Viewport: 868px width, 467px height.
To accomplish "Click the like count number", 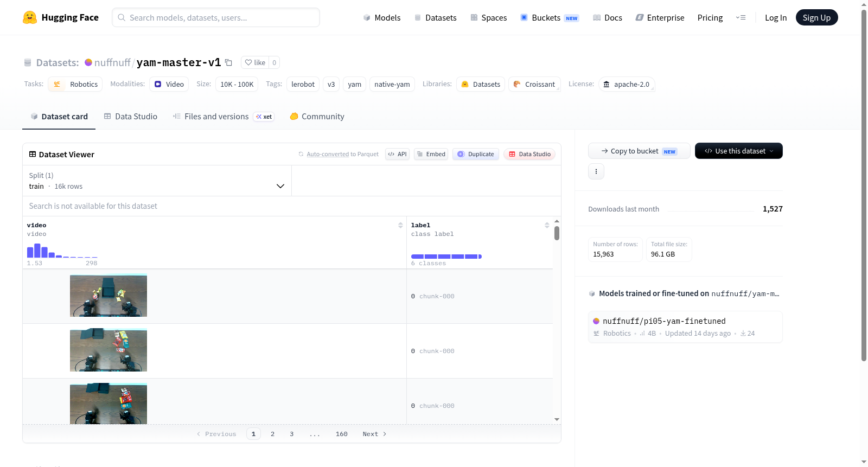I will click(275, 62).
